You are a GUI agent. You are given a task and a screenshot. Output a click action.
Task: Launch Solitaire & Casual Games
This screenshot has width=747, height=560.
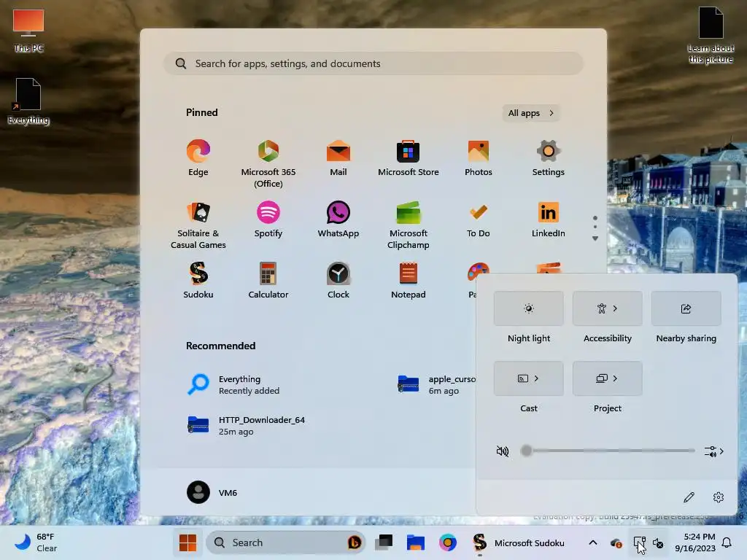pos(198,226)
